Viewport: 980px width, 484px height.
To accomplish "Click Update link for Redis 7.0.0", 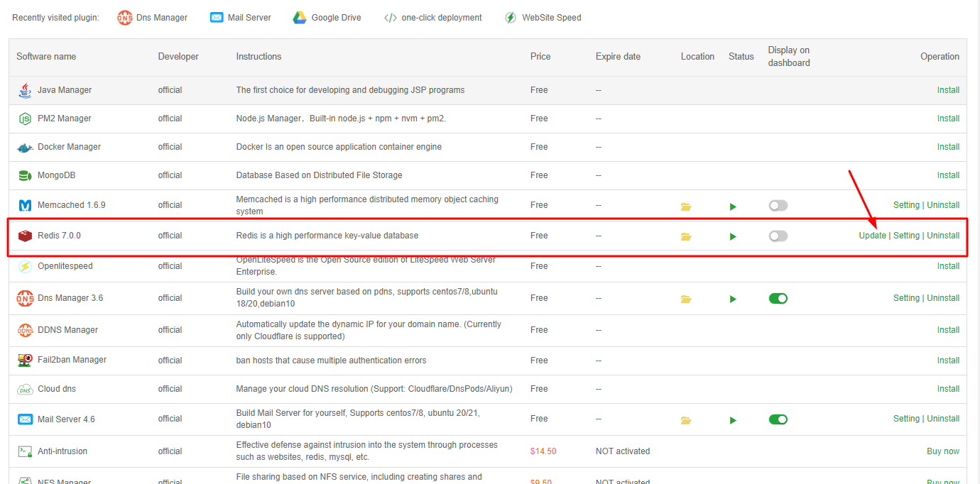I will pyautogui.click(x=872, y=236).
